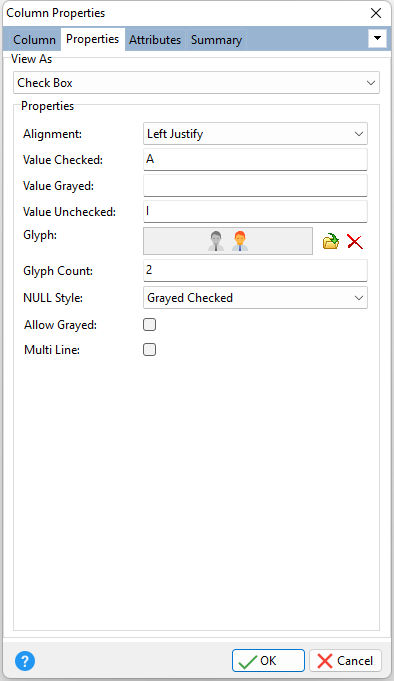The width and height of the screenshot is (394, 681).
Task: Open the Summary tab
Action: (x=216, y=40)
